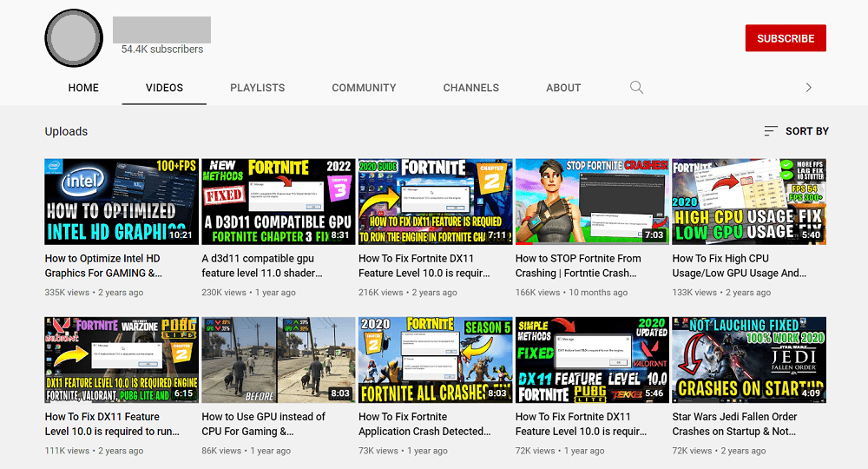Switch to the Home tab
This screenshot has width=868, height=469.
tap(83, 88)
